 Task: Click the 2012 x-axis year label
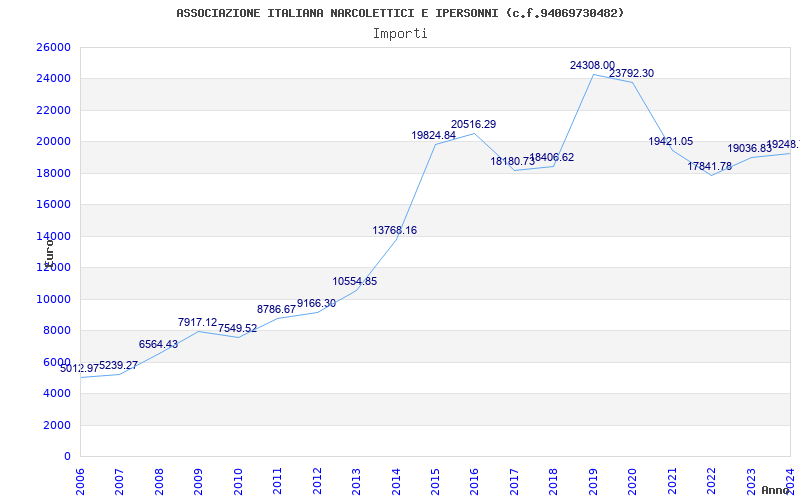click(x=317, y=482)
